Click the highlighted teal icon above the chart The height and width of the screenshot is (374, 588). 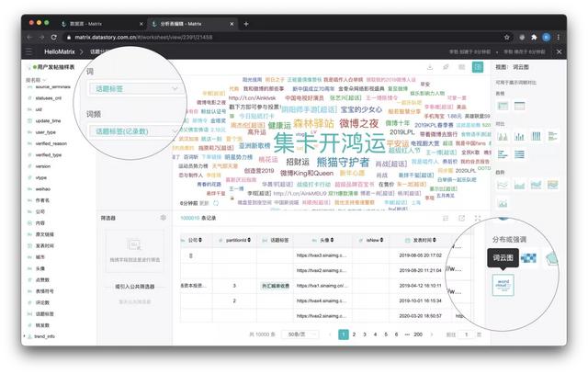478,67
